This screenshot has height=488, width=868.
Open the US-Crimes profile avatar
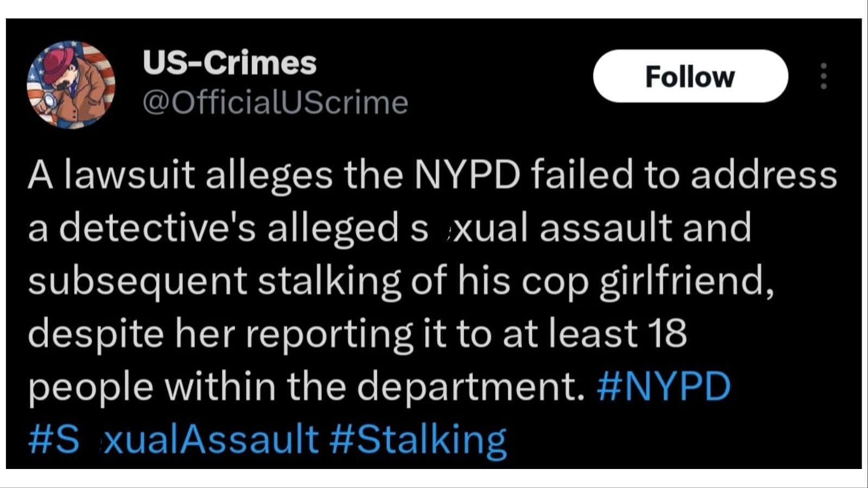[71, 84]
